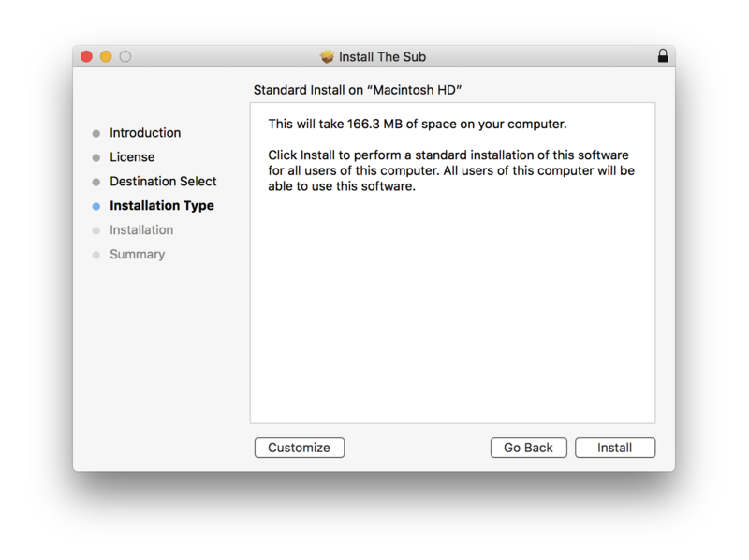Click the "166.3 MB of space" text line
749x560 pixels.
pyautogui.click(x=418, y=124)
